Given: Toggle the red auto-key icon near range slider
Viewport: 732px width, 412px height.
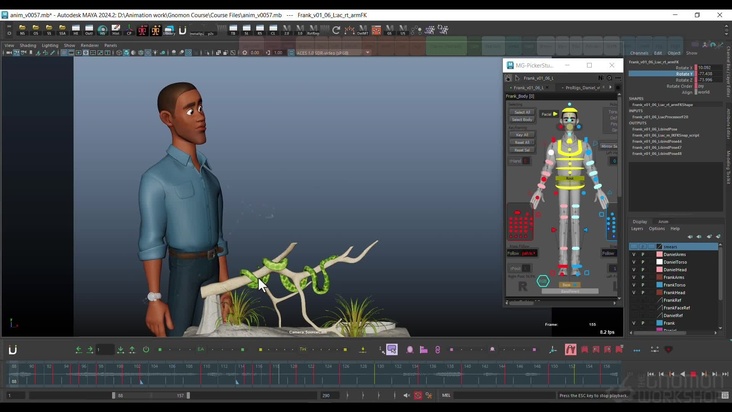Looking at the screenshot, I should coord(418,395).
